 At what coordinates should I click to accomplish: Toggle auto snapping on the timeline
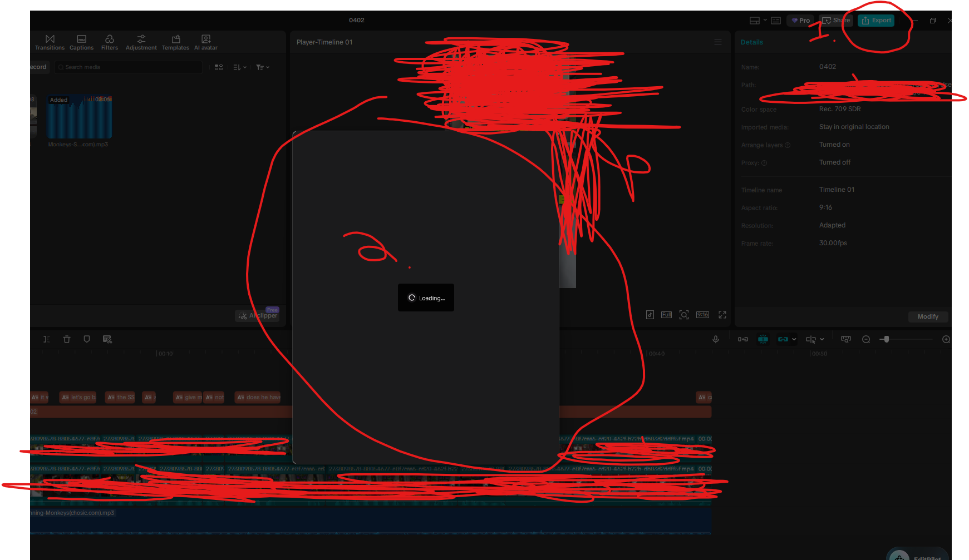763,339
